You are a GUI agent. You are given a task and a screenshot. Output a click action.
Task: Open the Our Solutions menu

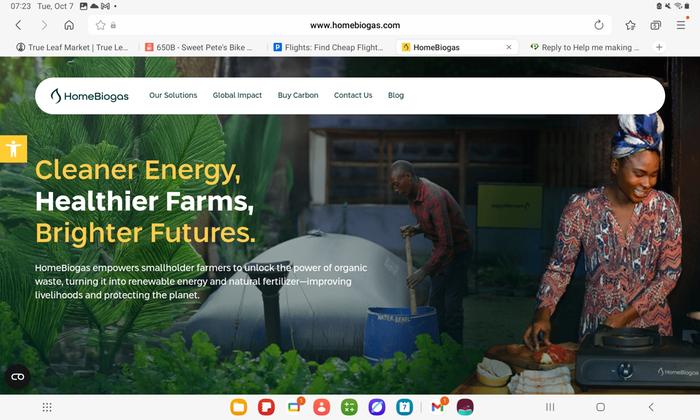tap(173, 95)
